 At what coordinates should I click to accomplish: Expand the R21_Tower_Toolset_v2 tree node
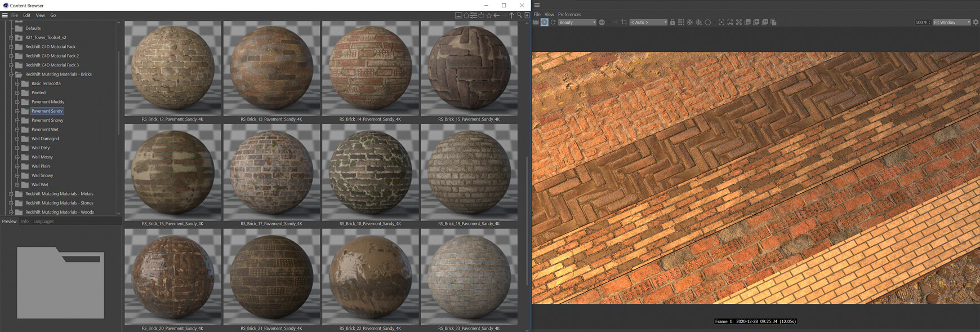[x=11, y=38]
